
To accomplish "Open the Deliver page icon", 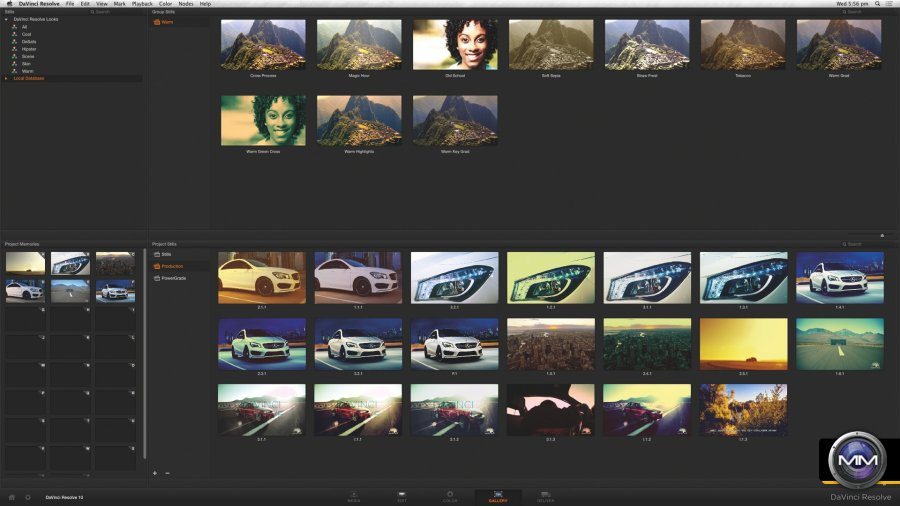I will point(545,495).
